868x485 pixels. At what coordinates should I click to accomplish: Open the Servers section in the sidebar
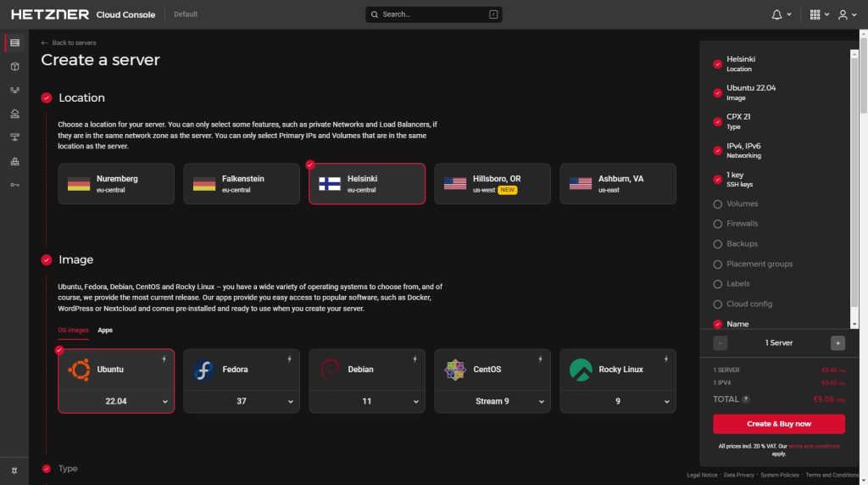(14, 42)
